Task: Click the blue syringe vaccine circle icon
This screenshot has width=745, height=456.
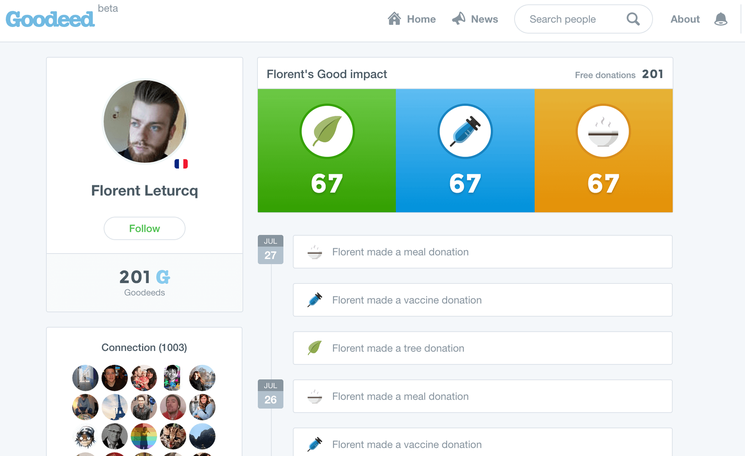Action: pyautogui.click(x=465, y=131)
